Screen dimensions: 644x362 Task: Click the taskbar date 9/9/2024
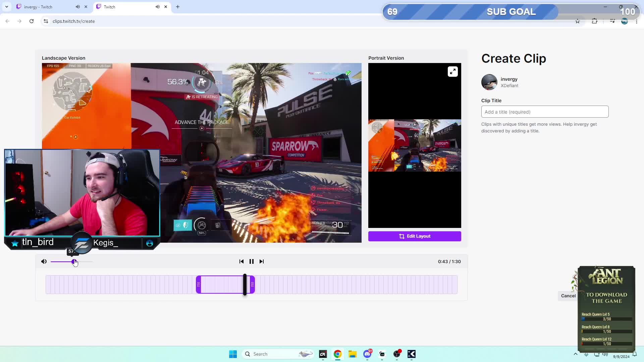621,357
